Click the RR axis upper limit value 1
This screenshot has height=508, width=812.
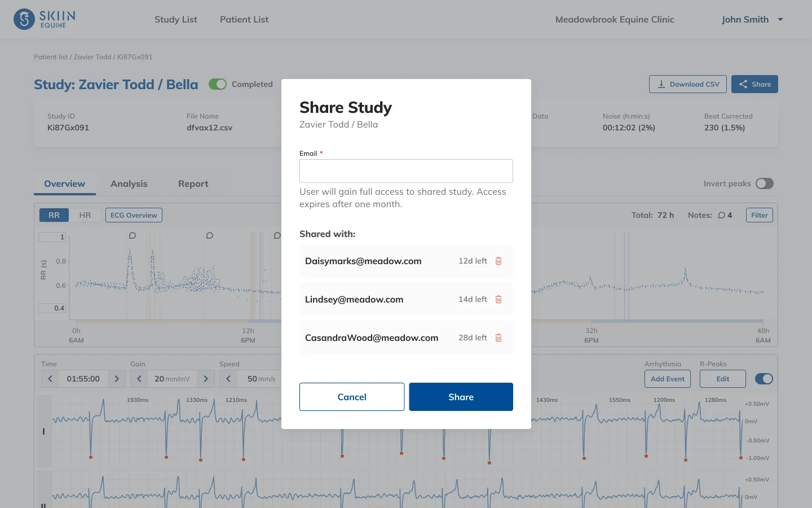click(52, 237)
